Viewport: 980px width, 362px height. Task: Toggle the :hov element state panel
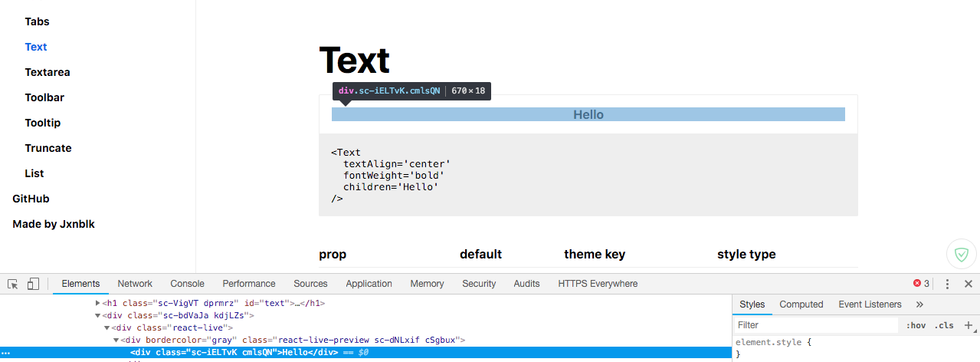click(x=916, y=325)
